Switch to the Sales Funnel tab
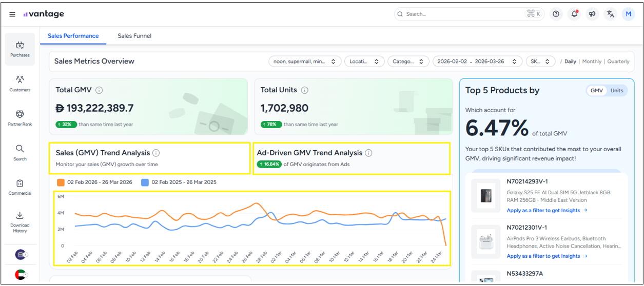 click(134, 36)
